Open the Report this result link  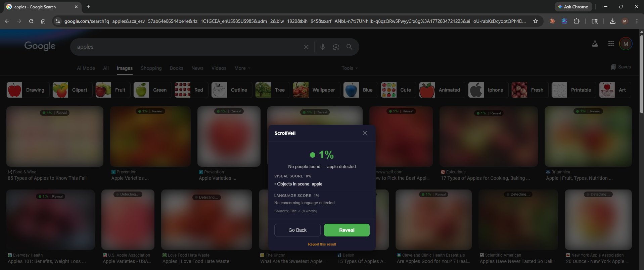[x=322, y=244]
